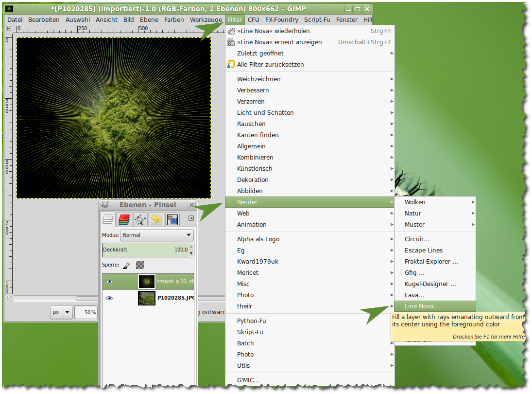Toggle the alpha channel lock checkerboard

pos(140,266)
